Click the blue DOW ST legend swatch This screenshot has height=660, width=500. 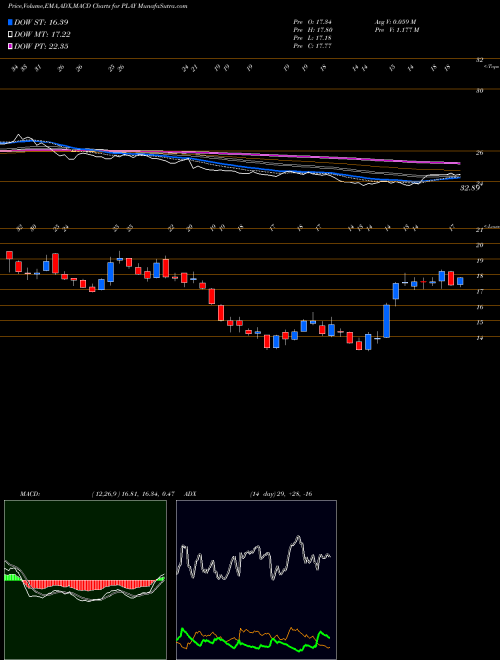[10, 22]
